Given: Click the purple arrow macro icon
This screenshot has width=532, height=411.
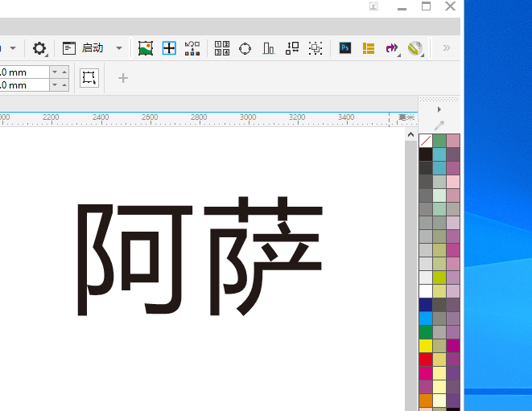Looking at the screenshot, I should pos(392,48).
